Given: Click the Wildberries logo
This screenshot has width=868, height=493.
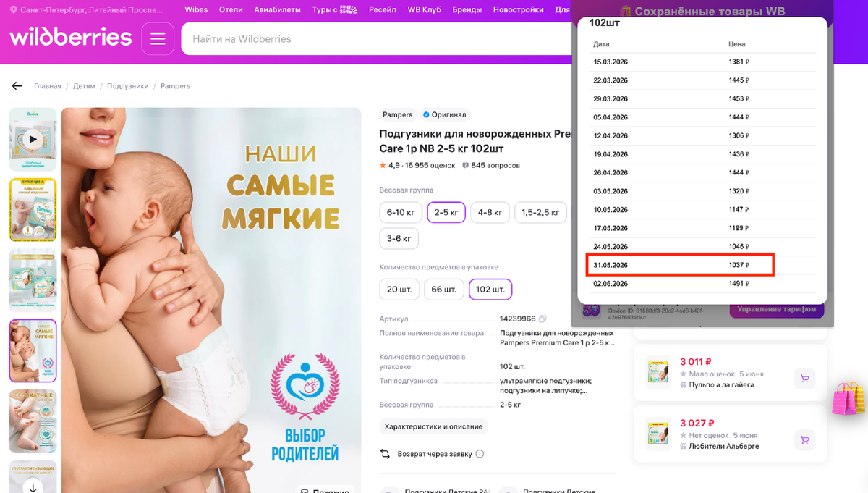Looking at the screenshot, I should pyautogui.click(x=70, y=37).
